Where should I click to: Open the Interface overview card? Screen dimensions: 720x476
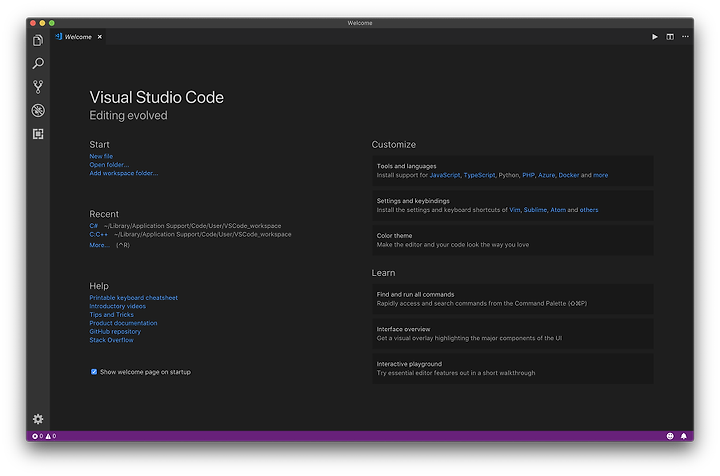tap(512, 334)
